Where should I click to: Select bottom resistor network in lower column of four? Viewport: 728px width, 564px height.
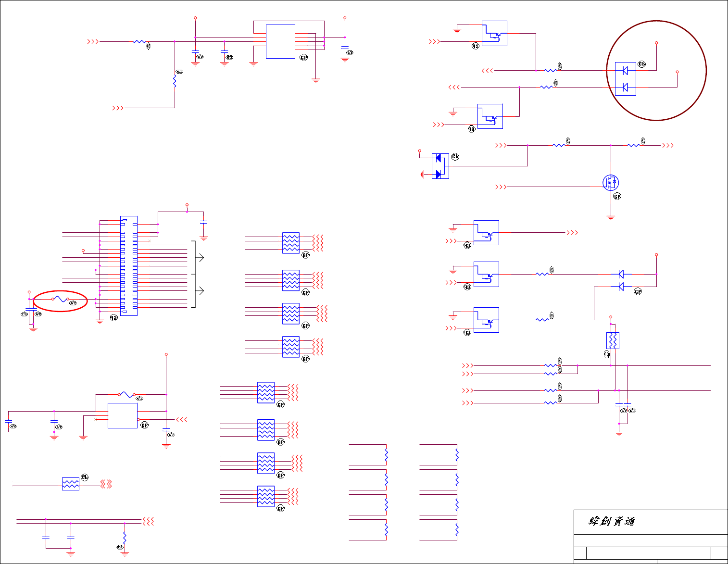pos(266,496)
